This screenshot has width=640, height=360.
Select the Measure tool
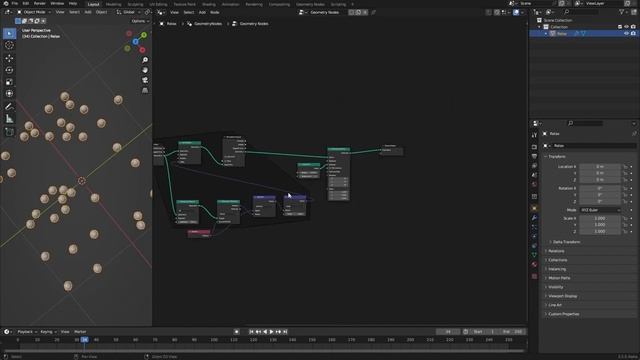[9, 119]
